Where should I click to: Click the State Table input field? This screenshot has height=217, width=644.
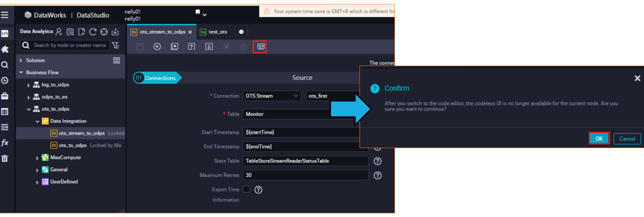(306, 161)
